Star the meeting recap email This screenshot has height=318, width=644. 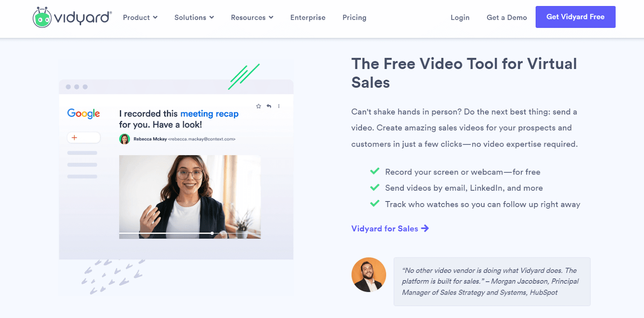[x=258, y=106]
